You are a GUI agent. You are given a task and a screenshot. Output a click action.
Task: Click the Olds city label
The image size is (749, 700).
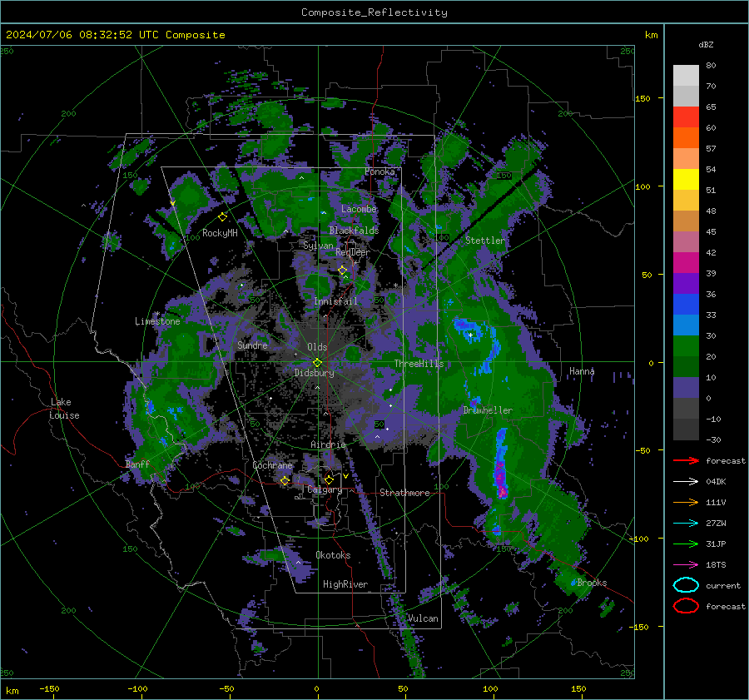(317, 347)
